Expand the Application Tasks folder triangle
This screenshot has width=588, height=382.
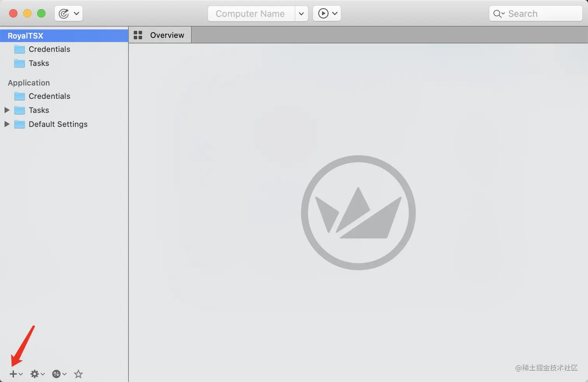point(7,110)
